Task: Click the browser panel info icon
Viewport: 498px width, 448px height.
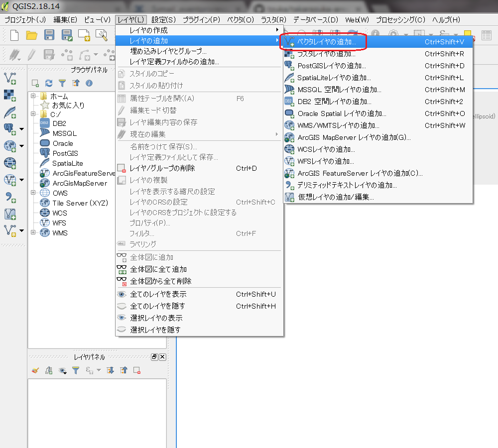Action: pyautogui.click(x=89, y=83)
